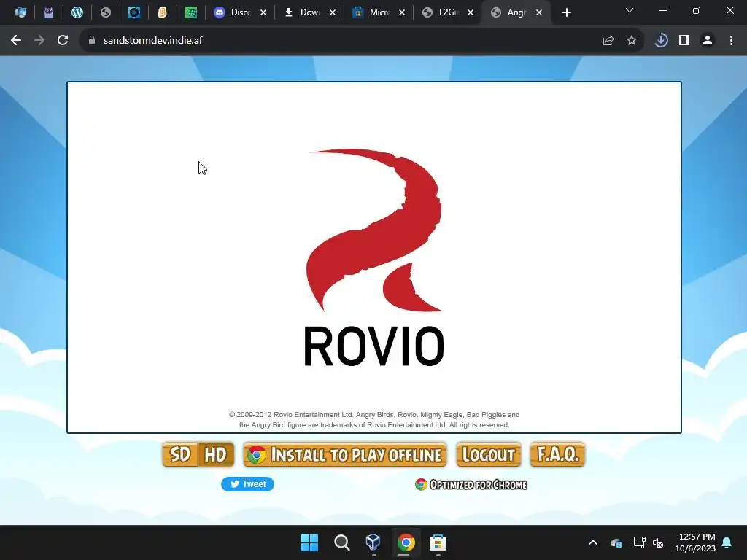The height and width of the screenshot is (560, 747).
Task: Bookmark this page with star icon
Action: click(632, 41)
